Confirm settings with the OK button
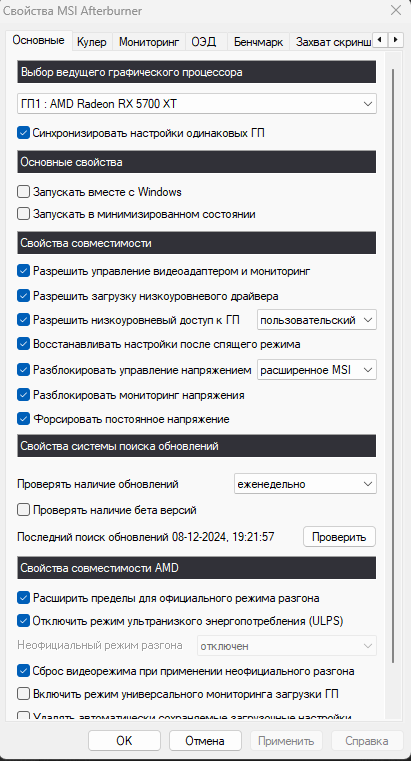411x761 pixels. coord(124,741)
